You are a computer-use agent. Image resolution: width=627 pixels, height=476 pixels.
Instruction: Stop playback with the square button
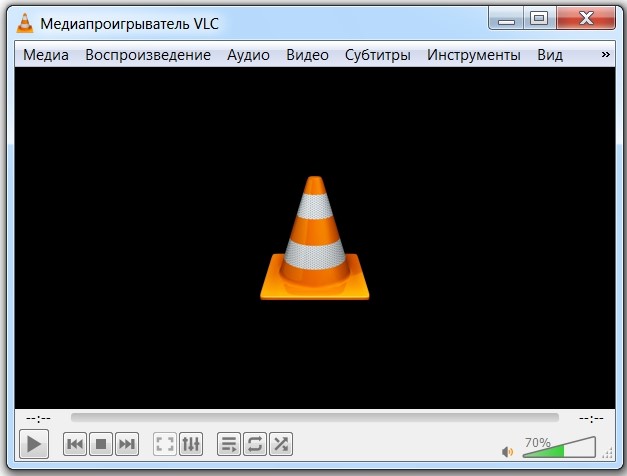click(x=101, y=444)
